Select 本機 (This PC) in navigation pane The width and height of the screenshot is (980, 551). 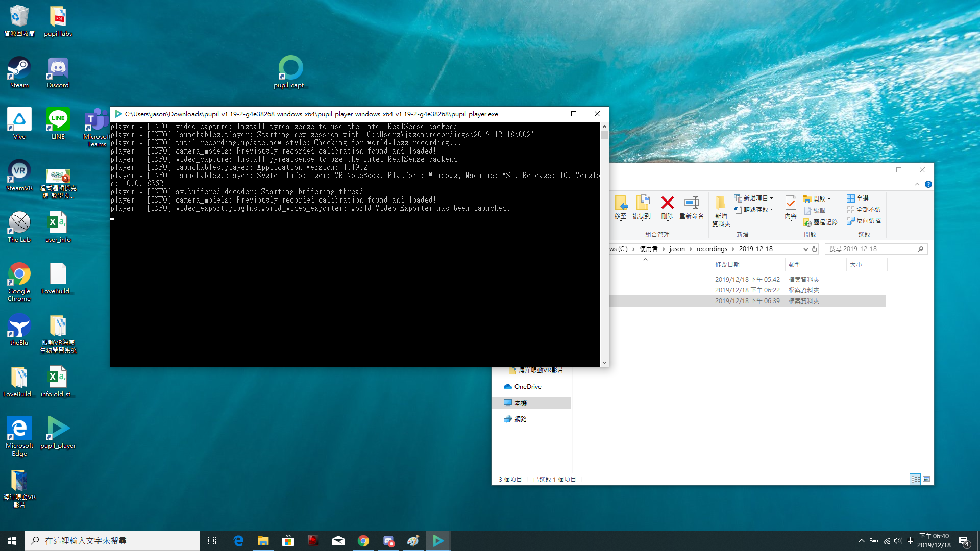pos(531,403)
